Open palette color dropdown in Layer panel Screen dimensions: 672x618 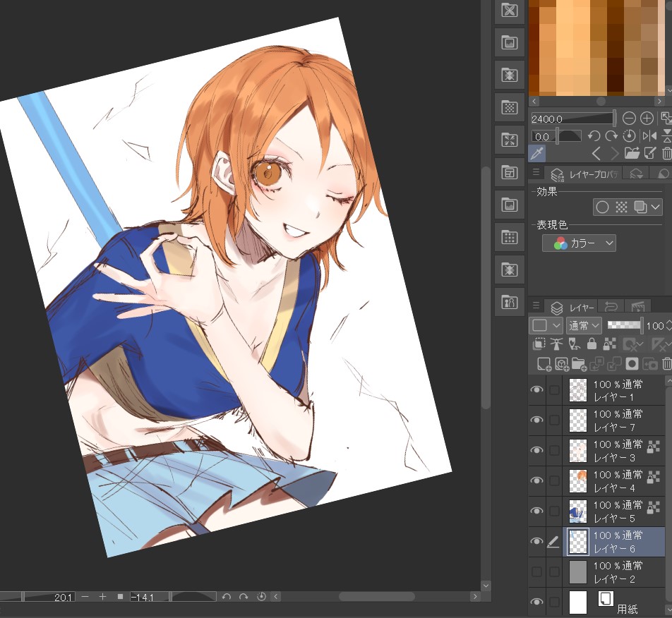546,326
